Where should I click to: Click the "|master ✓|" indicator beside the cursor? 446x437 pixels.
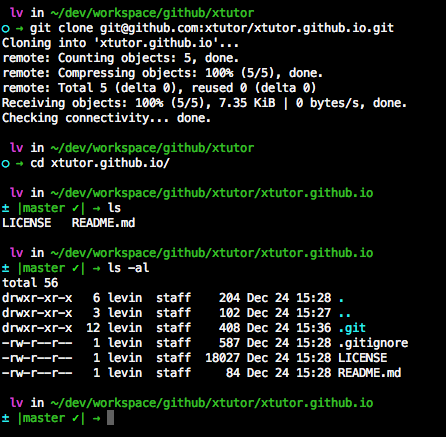coord(51,418)
